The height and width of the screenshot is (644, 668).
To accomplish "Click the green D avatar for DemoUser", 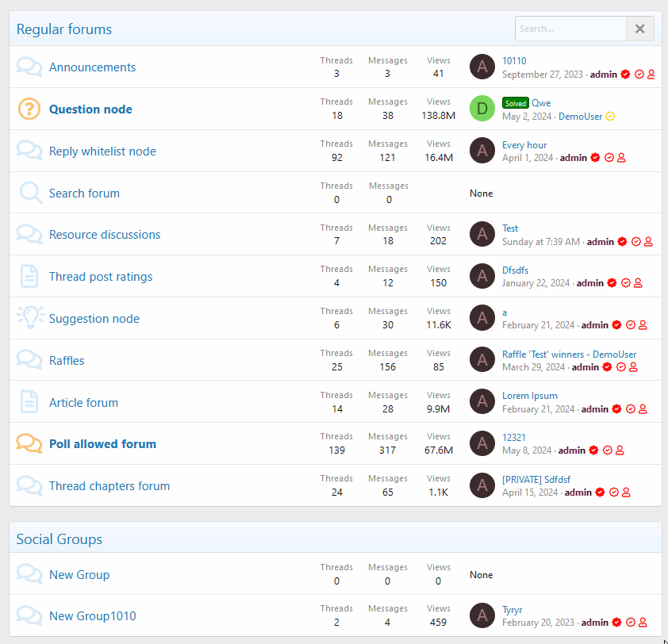I will coord(482,109).
